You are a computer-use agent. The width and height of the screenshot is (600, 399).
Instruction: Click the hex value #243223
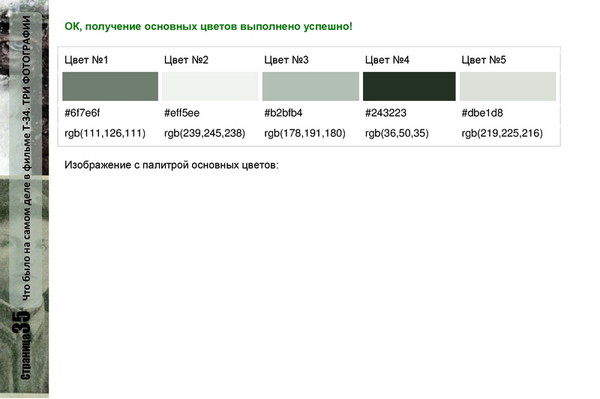(386, 113)
